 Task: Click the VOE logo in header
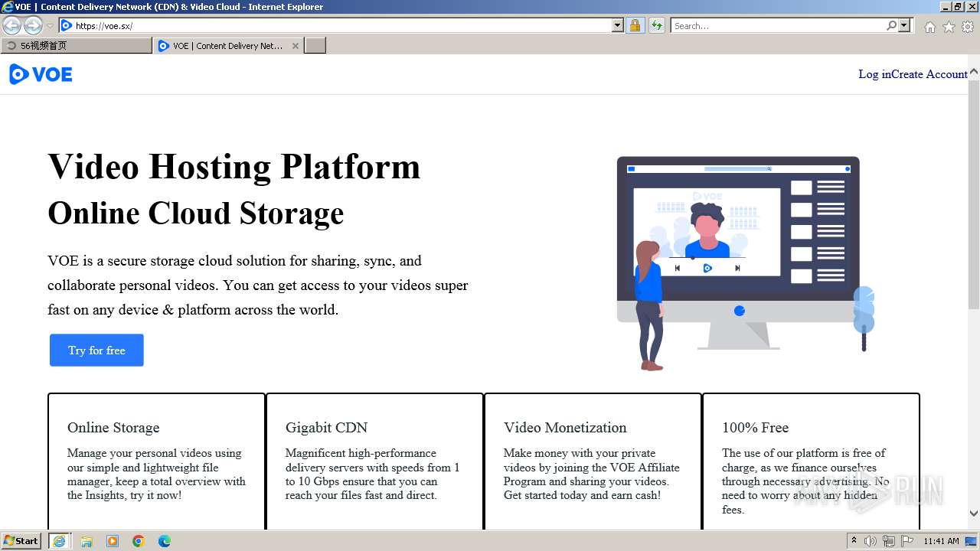tap(41, 74)
